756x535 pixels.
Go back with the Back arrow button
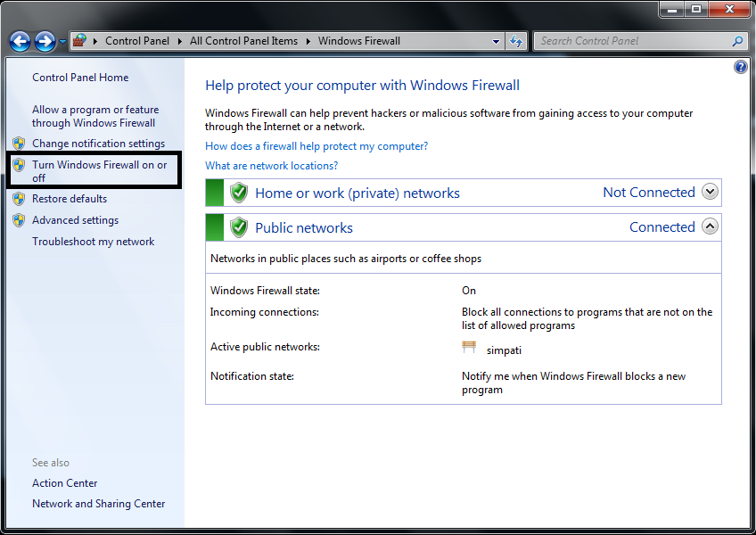[x=21, y=42]
